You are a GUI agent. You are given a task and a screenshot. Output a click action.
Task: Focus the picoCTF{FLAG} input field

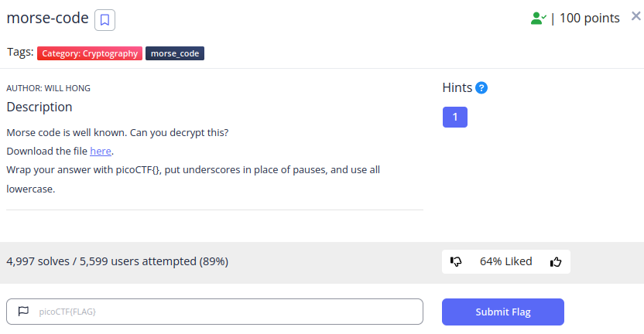pos(215,312)
